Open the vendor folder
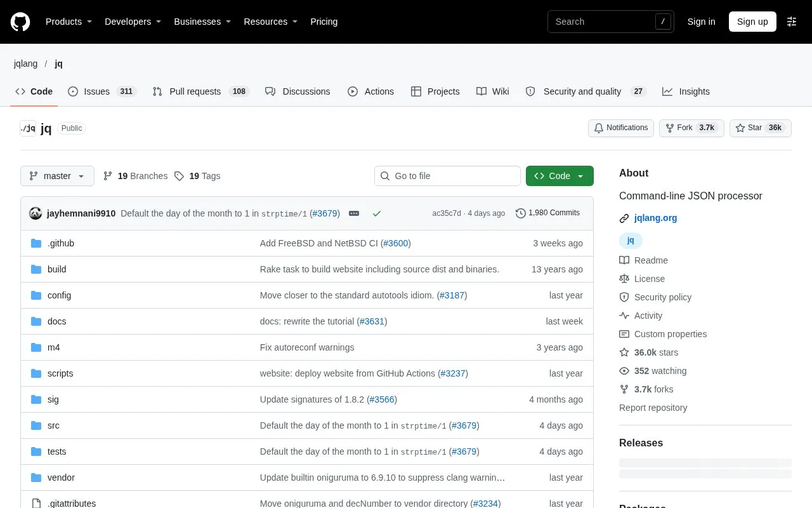Viewport: 812px width, 508px height. pyautogui.click(x=61, y=478)
